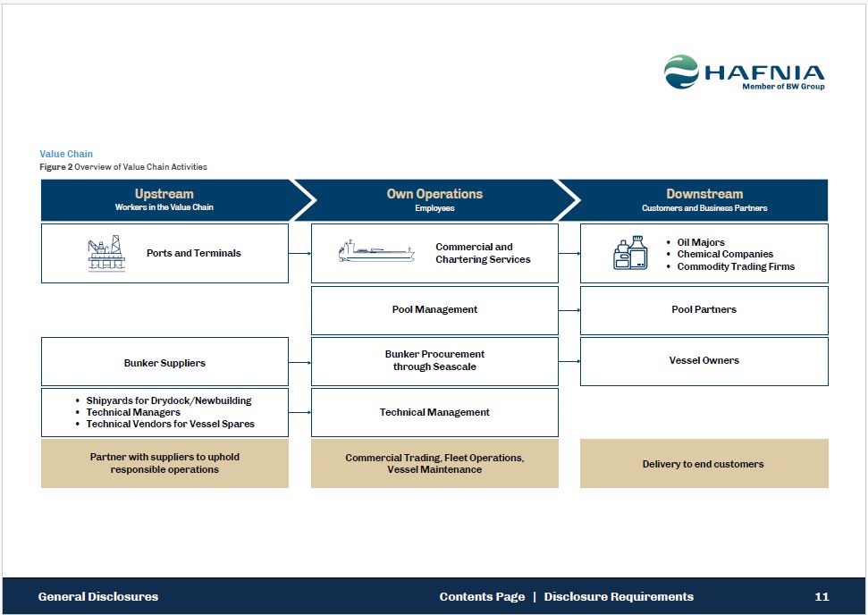
Task: Click the General Disclosures footer text
Action: pos(98,596)
